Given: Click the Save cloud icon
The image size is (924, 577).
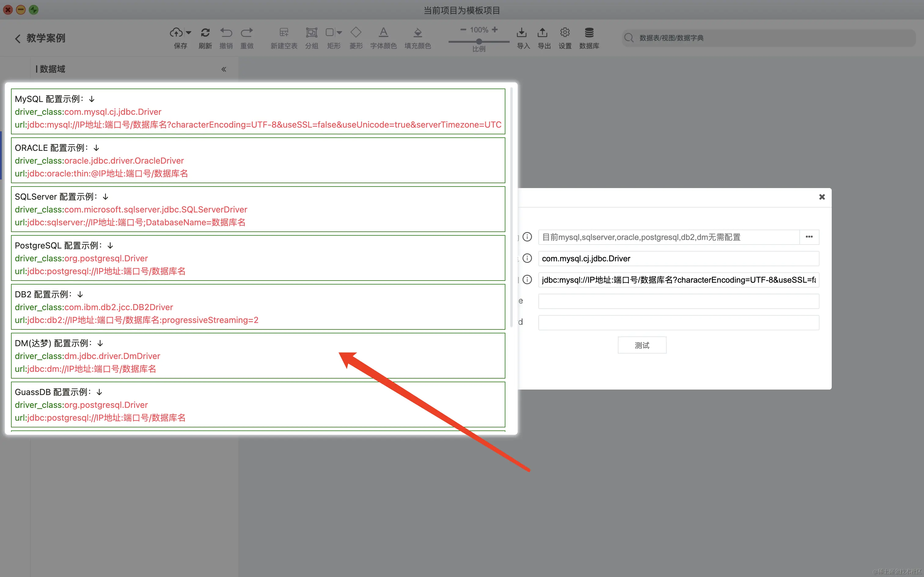Looking at the screenshot, I should pos(176,33).
